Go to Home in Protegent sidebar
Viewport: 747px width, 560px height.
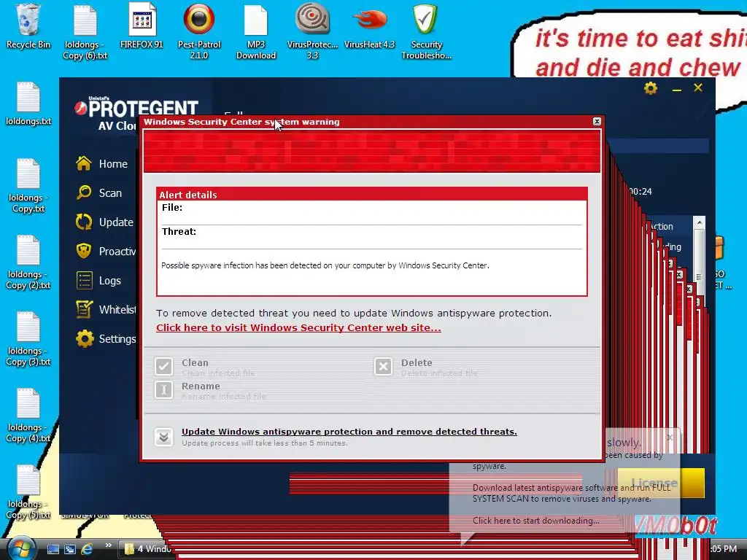(102, 163)
